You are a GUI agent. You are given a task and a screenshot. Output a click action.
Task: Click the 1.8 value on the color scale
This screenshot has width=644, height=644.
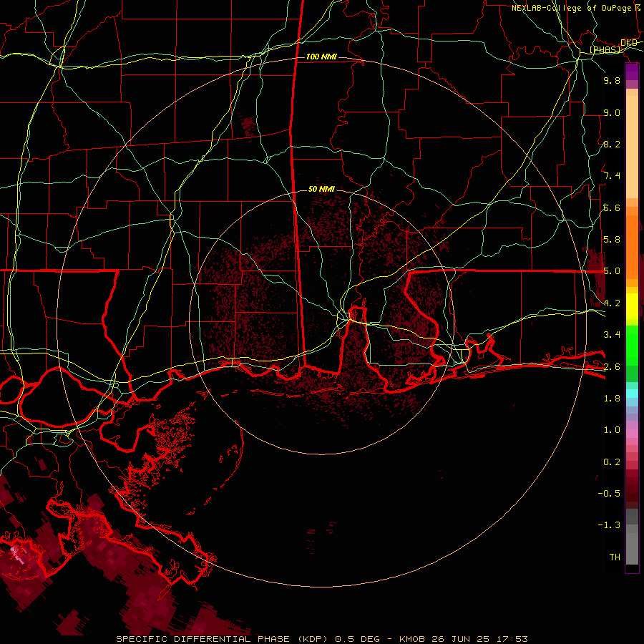pyautogui.click(x=612, y=399)
